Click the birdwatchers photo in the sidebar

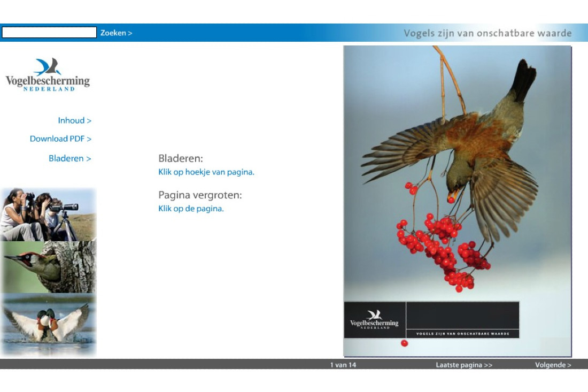48,214
